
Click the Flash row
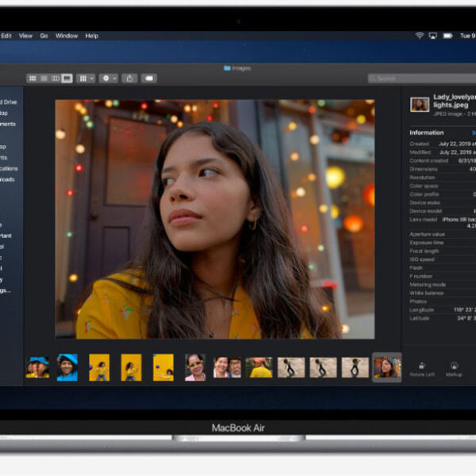click(443, 268)
